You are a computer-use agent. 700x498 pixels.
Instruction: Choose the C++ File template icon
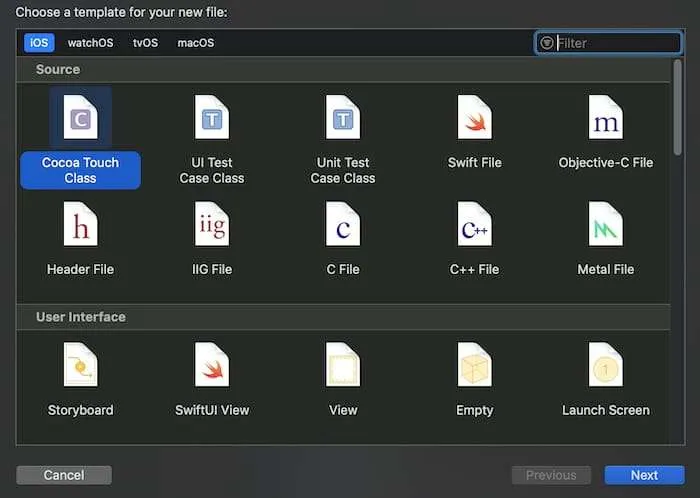[475, 224]
